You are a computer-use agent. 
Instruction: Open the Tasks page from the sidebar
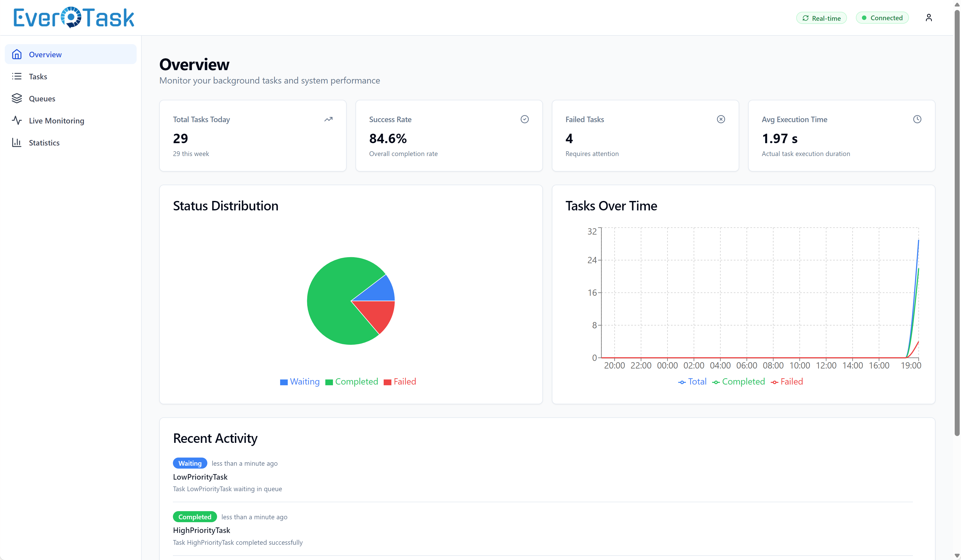[38, 76]
